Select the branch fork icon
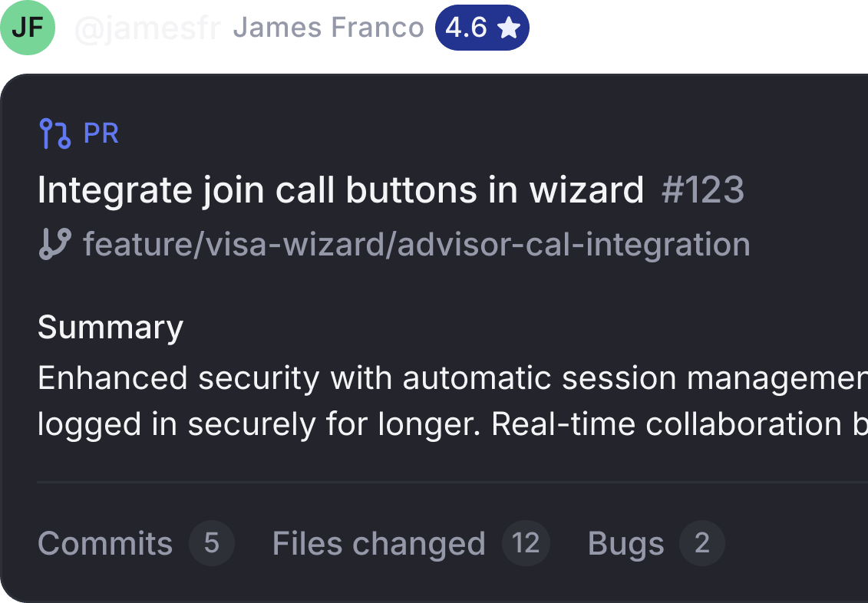This screenshot has width=868, height=603. point(54,243)
